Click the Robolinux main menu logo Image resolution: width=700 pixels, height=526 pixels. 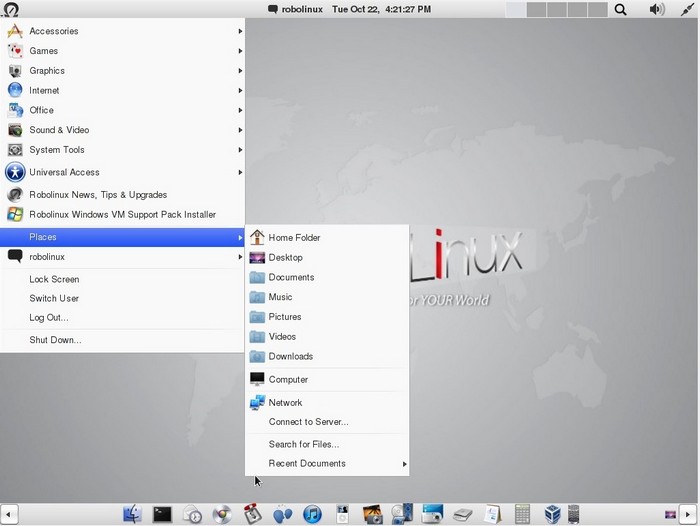(10, 9)
